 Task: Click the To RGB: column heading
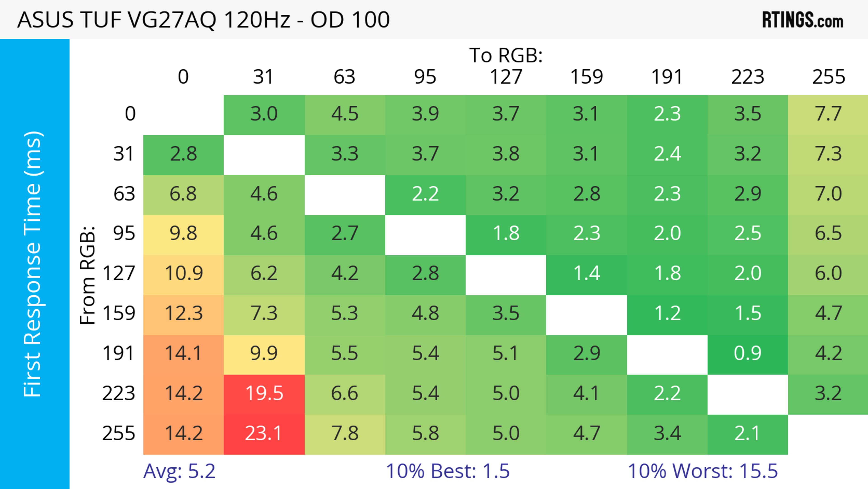[506, 55]
